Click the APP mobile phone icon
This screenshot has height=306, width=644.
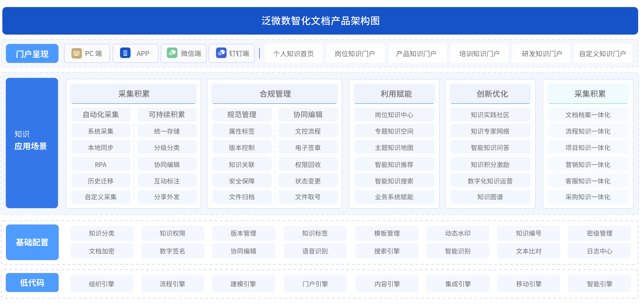pyautogui.click(x=125, y=53)
